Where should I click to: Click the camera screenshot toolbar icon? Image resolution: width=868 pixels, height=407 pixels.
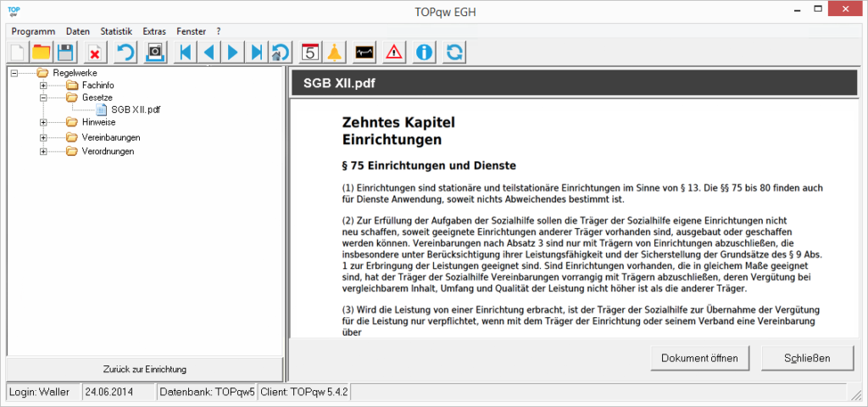click(155, 53)
